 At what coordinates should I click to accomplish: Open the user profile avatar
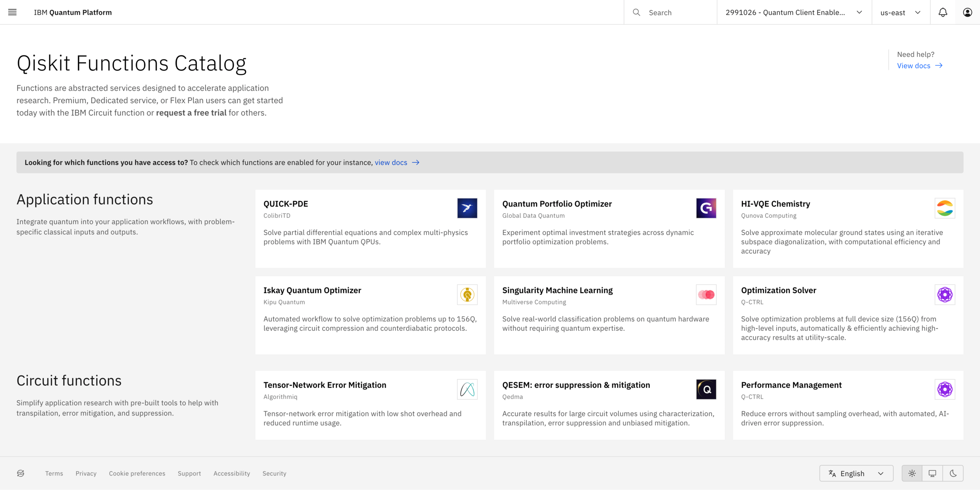[967, 12]
